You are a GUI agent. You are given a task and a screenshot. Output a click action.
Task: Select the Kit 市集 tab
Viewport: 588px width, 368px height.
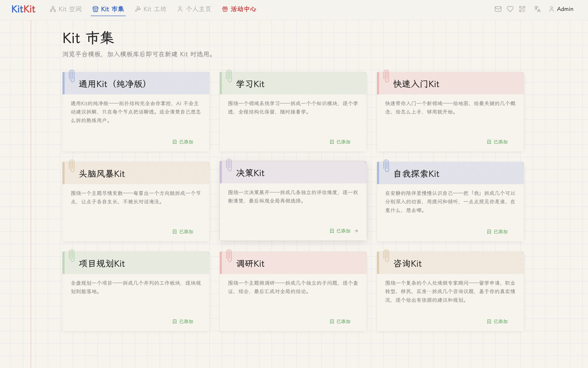(108, 9)
